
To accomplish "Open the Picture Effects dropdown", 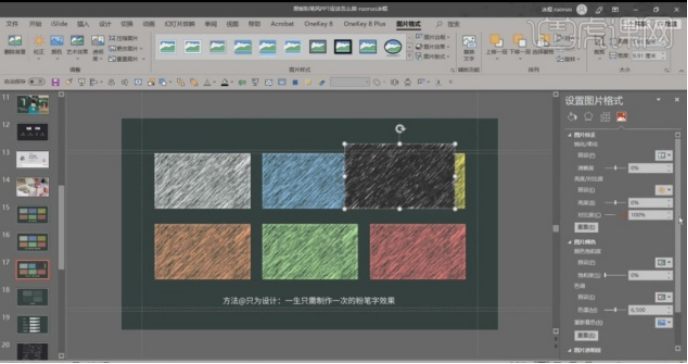I will (x=432, y=46).
